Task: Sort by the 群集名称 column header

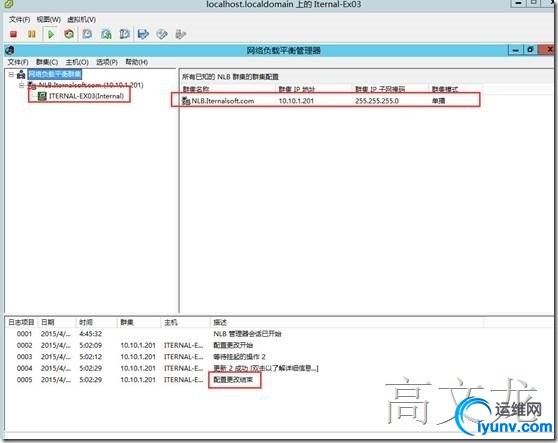Action: pyautogui.click(x=196, y=89)
